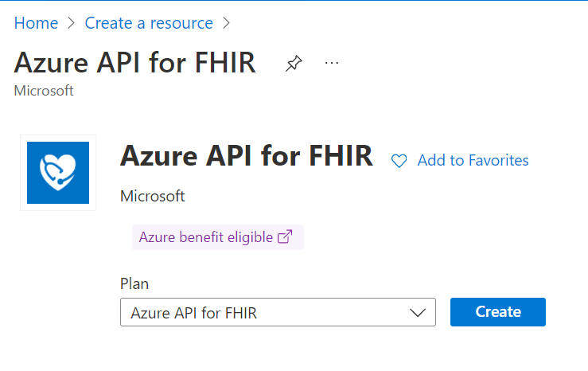Click Microsoft publisher name under product heading
The height and width of the screenshot is (371, 588).
[152, 196]
